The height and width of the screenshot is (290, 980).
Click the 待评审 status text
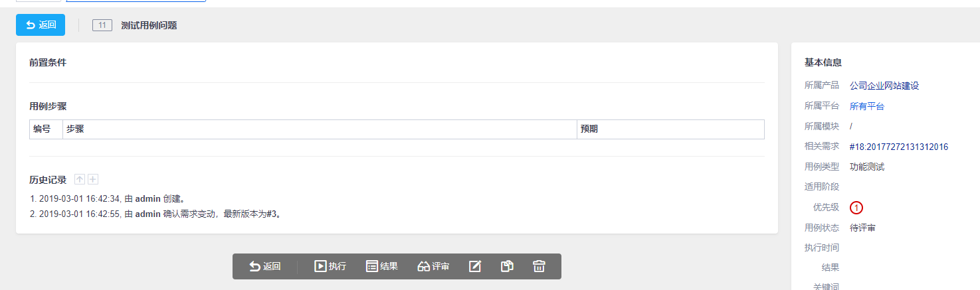(862, 228)
